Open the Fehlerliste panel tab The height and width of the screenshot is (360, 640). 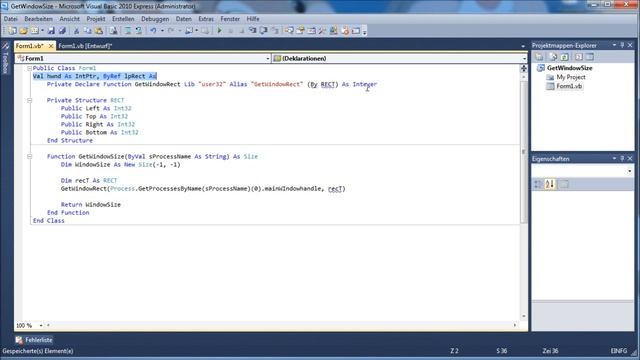pos(34,340)
